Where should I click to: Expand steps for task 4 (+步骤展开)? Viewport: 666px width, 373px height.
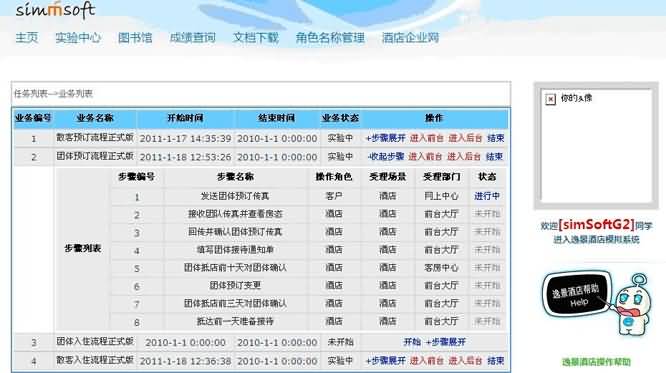point(386,361)
